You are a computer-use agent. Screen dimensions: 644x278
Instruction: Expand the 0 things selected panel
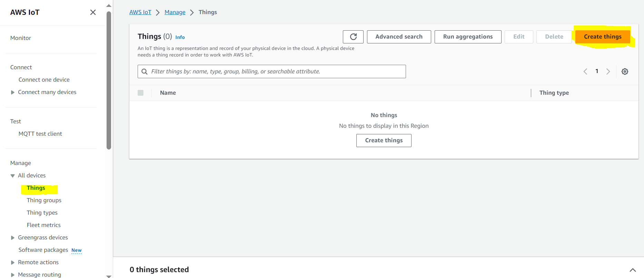[x=633, y=270]
